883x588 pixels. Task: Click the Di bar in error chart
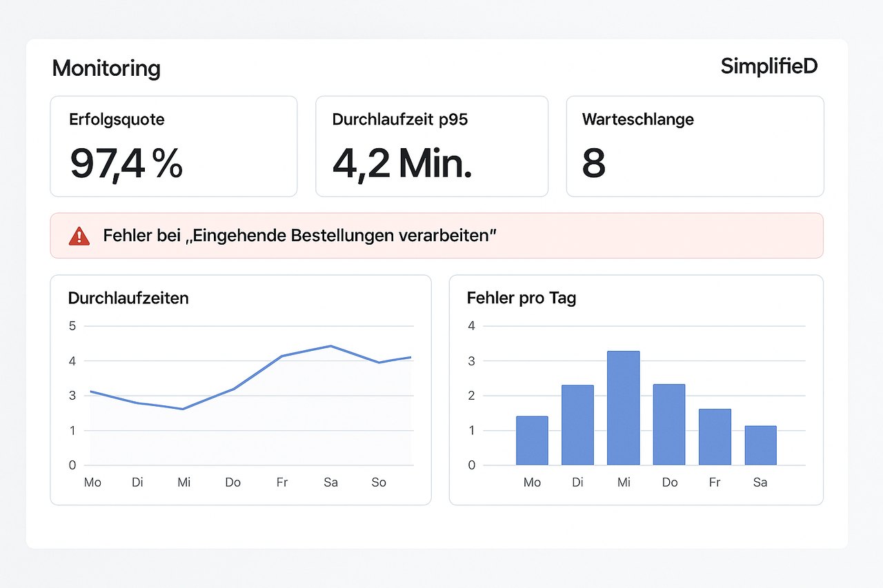pyautogui.click(x=577, y=425)
